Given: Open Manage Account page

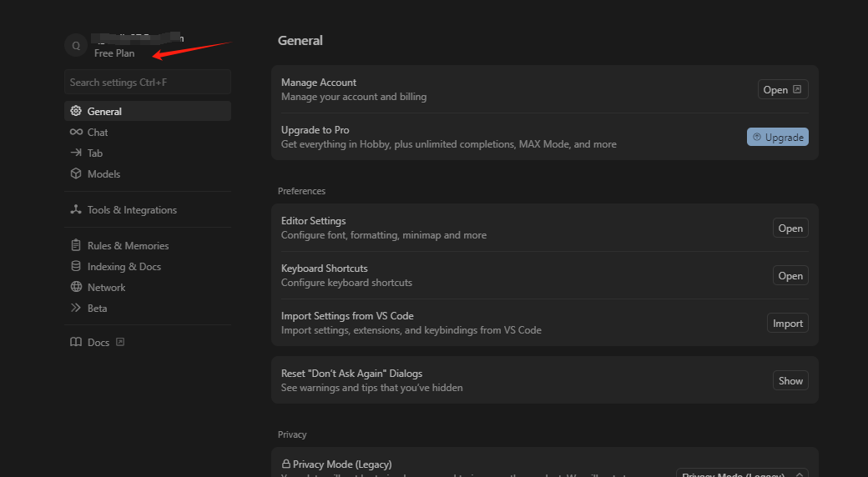Looking at the screenshot, I should 782,90.
